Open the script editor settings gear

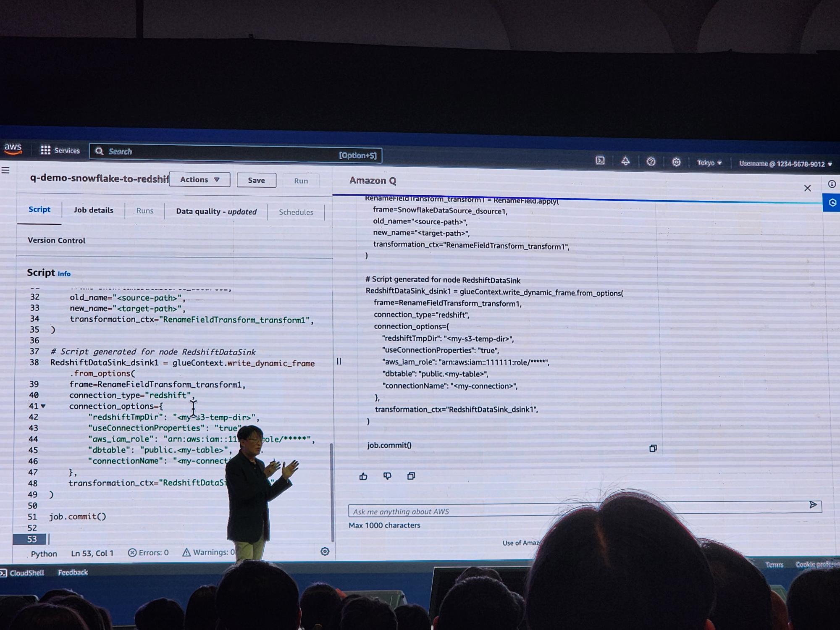pyautogui.click(x=325, y=551)
